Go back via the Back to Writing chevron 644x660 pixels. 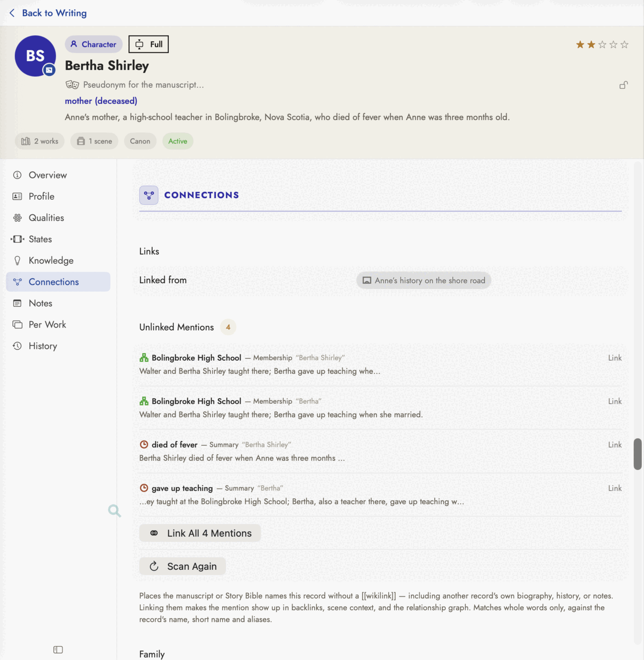click(x=12, y=13)
